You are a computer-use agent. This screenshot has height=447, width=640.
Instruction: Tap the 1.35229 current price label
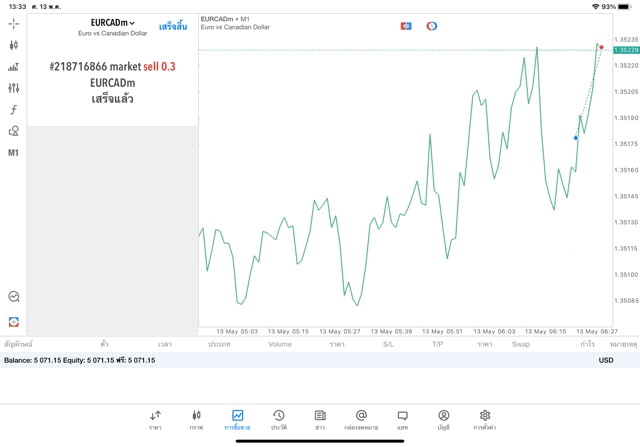626,50
